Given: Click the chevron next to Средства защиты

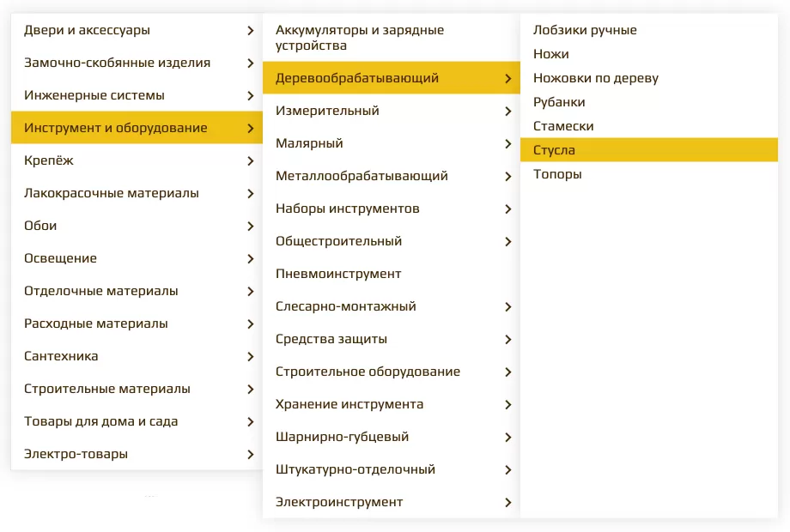Looking at the screenshot, I should click(x=508, y=339).
